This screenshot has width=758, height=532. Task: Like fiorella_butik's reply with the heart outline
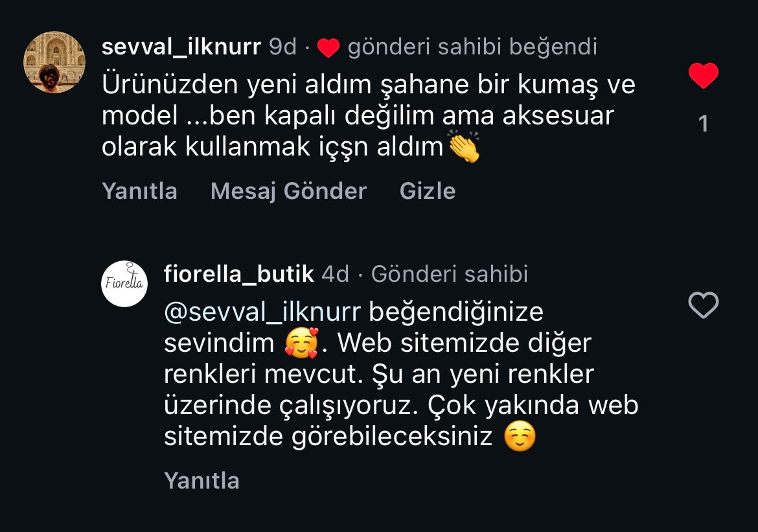(x=704, y=305)
